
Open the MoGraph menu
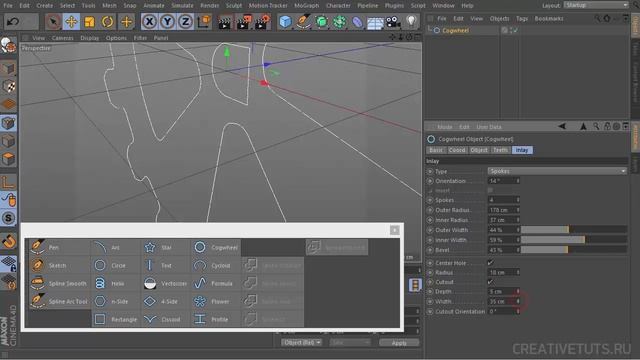[x=307, y=6]
